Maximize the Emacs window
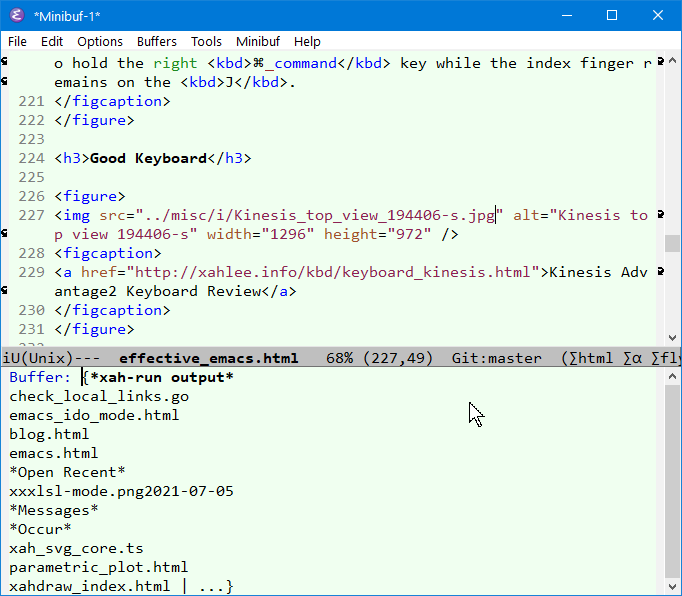Screen dimensions: 682x596 pos(612,16)
